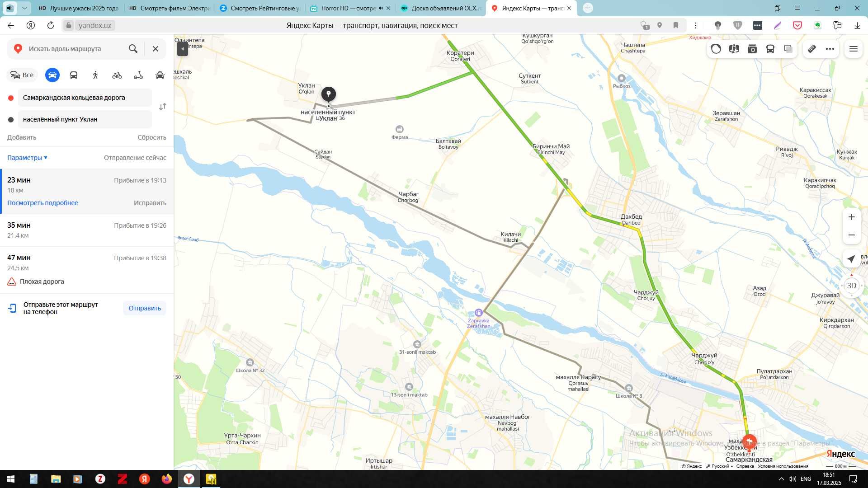Toggle 3D map tilt

(x=852, y=286)
